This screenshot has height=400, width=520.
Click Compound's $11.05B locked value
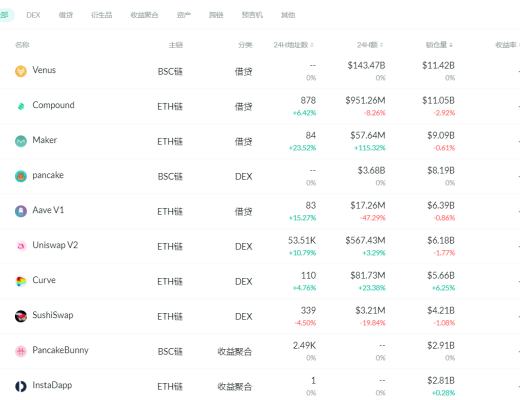(438, 100)
